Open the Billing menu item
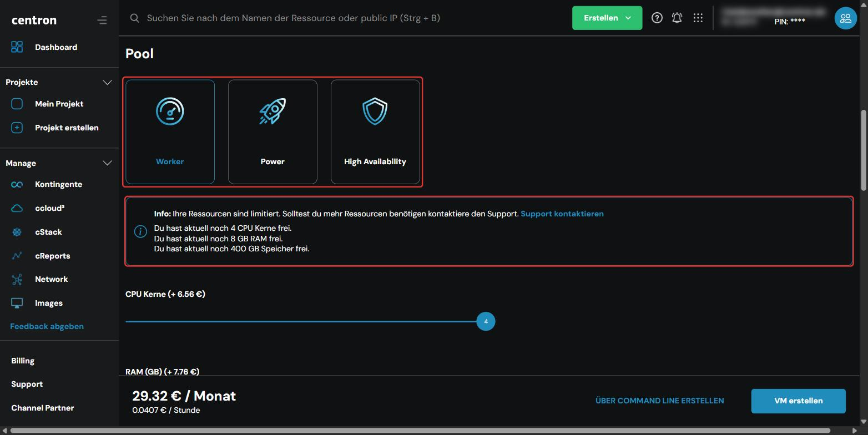Image resolution: width=868 pixels, height=435 pixels. [23, 361]
